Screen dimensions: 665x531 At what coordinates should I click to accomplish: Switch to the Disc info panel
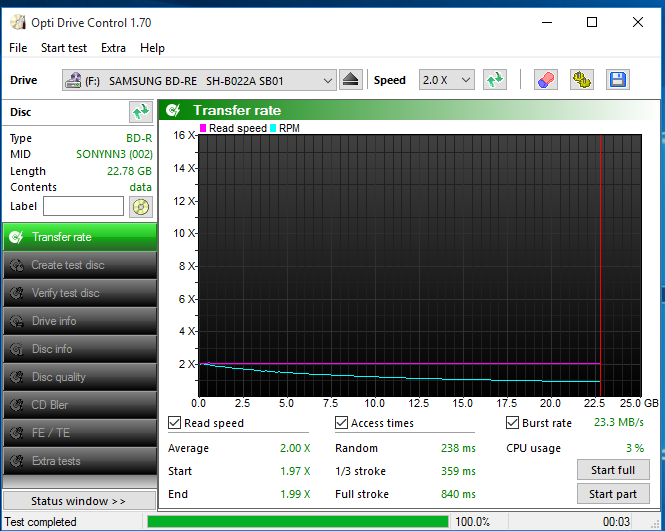click(80, 349)
